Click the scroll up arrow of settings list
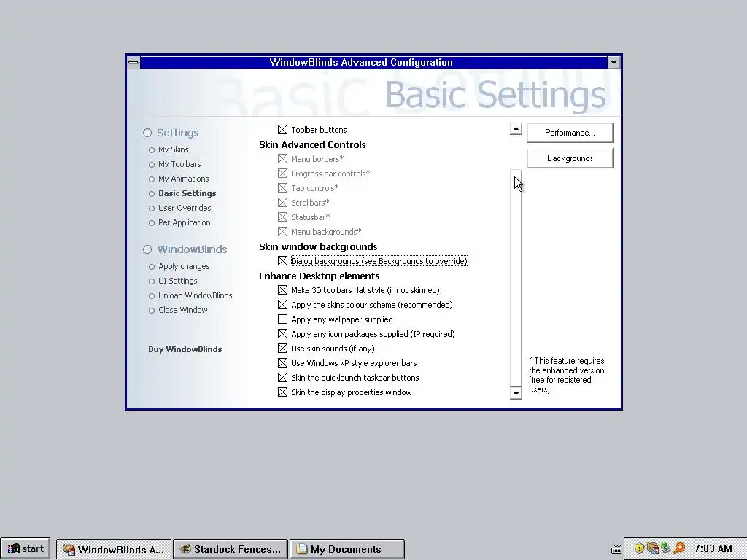The image size is (747, 560). pos(516,128)
